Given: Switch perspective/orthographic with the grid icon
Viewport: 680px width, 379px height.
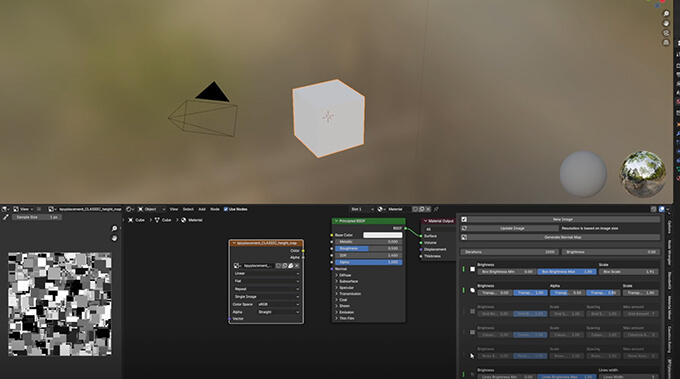Looking at the screenshot, I should click(666, 42).
